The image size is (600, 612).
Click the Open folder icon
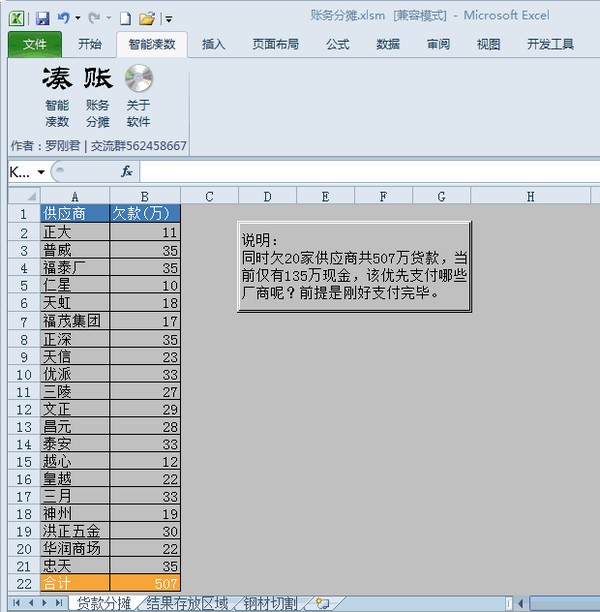coord(146,17)
